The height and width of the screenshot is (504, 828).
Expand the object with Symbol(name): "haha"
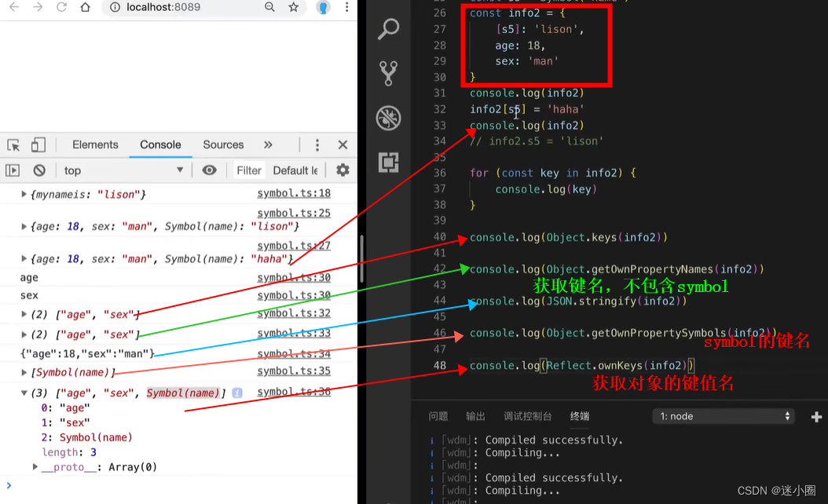click(24, 258)
